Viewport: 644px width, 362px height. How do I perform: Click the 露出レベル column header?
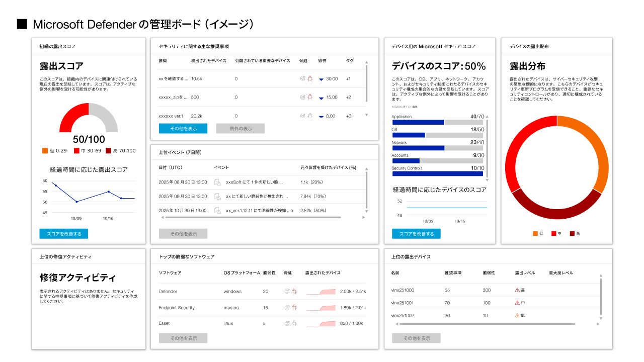(x=525, y=273)
